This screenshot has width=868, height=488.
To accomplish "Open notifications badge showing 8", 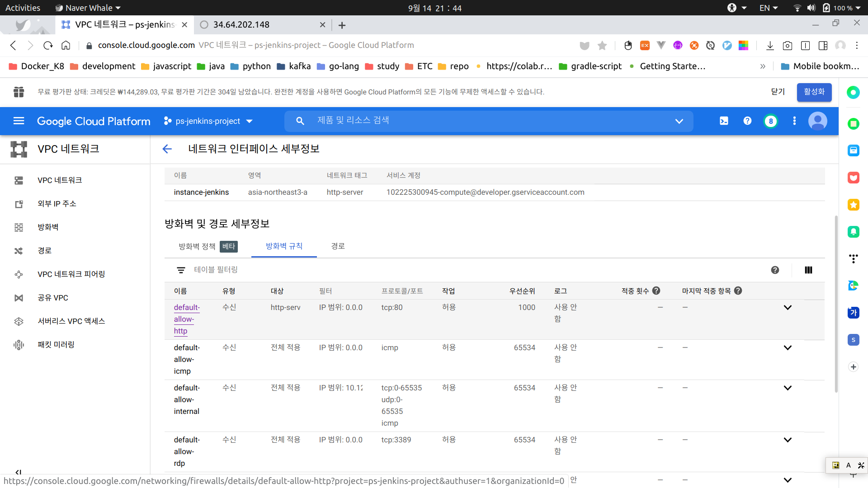I will tap(771, 121).
